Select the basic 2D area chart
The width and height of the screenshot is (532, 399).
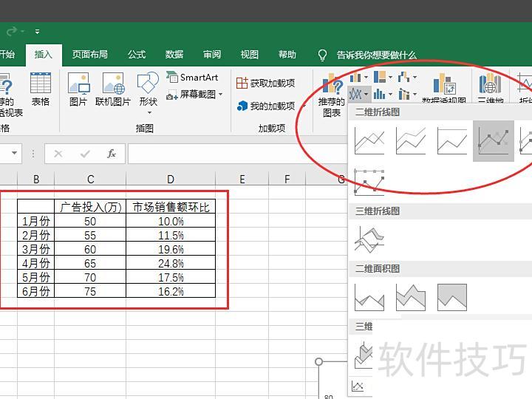point(369,297)
